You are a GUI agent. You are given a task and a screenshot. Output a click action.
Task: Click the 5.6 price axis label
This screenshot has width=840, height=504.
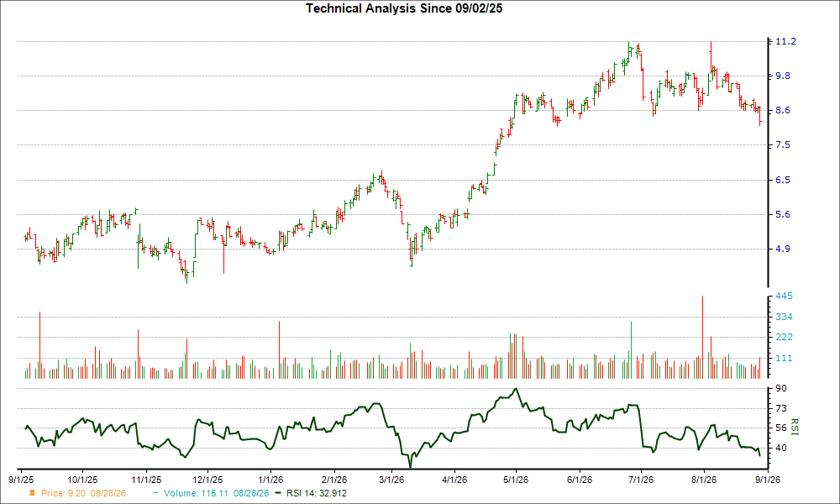pyautogui.click(x=782, y=215)
